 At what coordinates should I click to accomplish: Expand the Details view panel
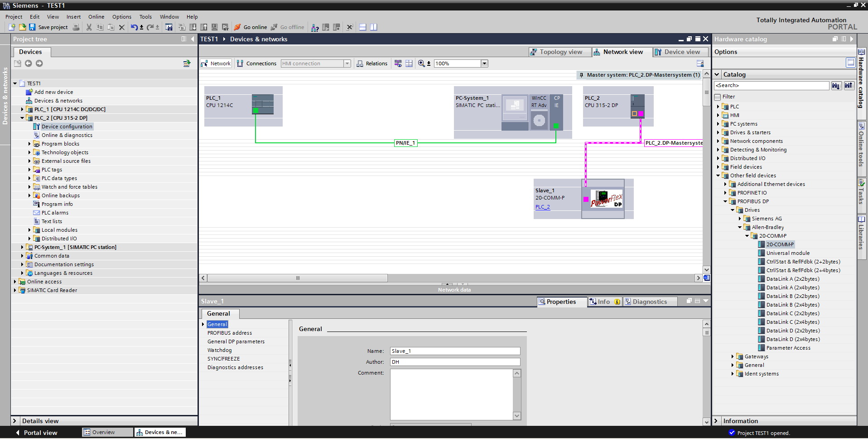click(14, 421)
